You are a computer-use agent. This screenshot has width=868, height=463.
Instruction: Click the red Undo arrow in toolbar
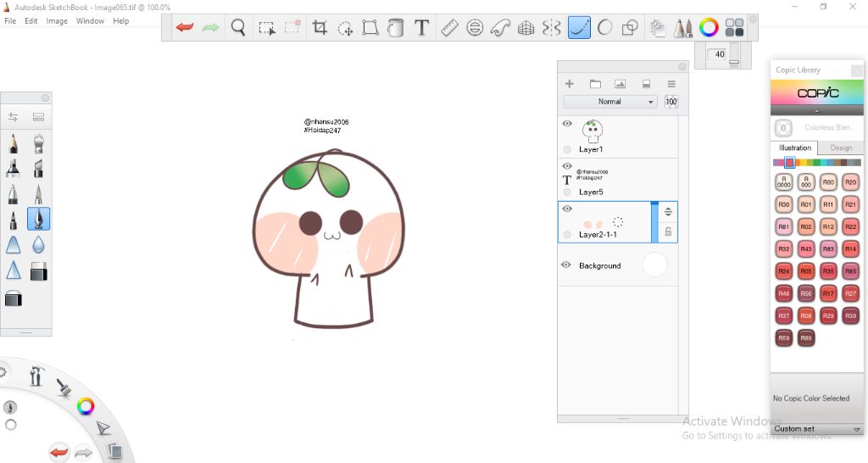click(185, 28)
